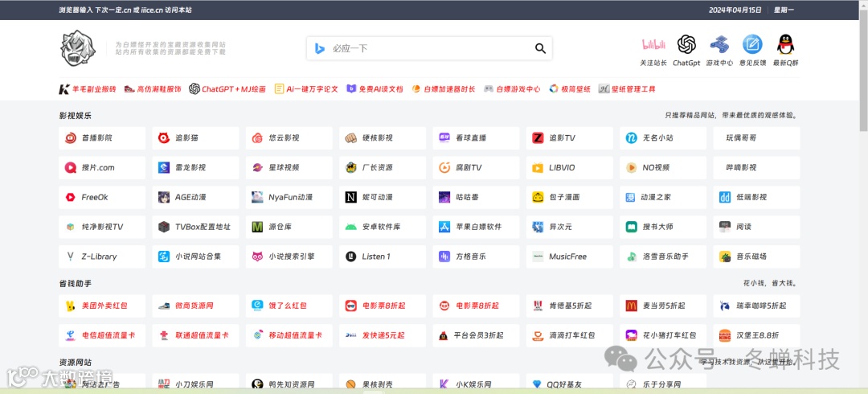Open the 羊毛副业搬砖 link
Viewport: 868px width, 394px height.
point(88,88)
